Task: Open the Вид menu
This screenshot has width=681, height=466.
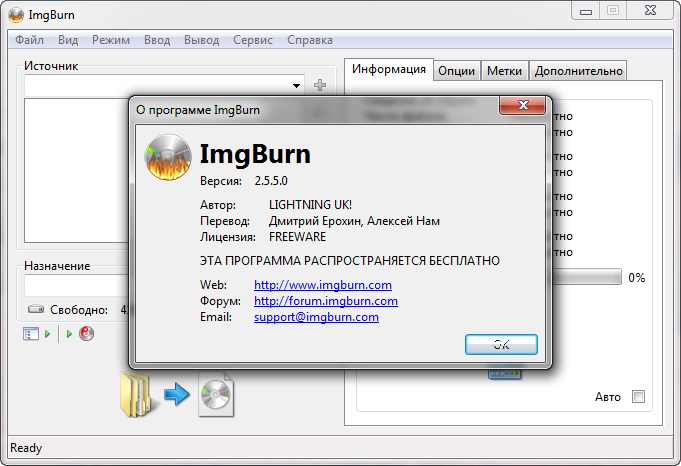Action: [68, 40]
